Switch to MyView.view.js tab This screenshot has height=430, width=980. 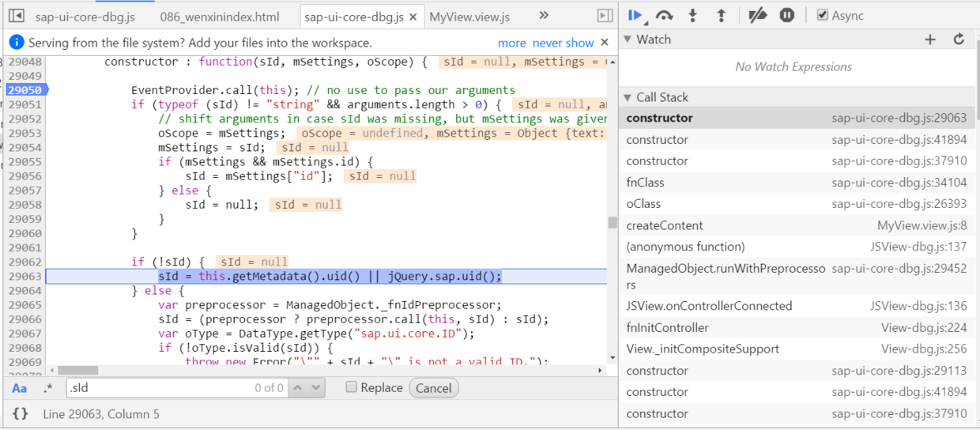469,17
